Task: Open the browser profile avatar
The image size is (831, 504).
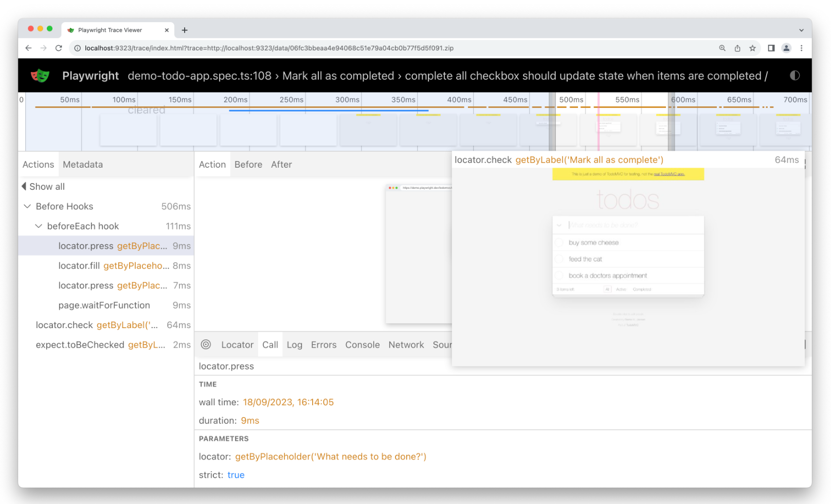Action: click(x=786, y=48)
